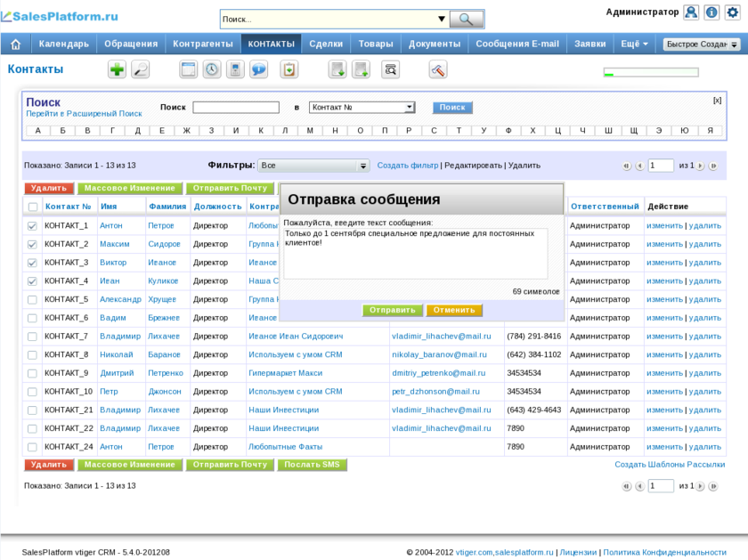Click the hammer tools icon in the toolbar

click(437, 69)
